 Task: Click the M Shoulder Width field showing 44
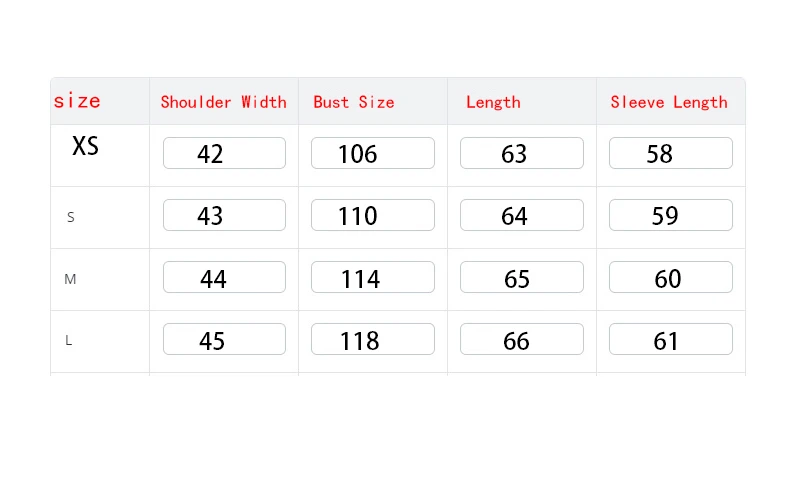point(224,277)
